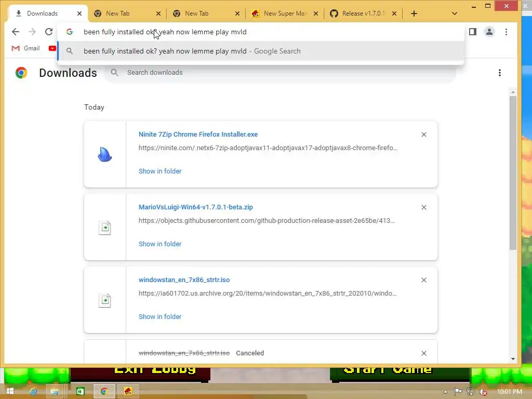
Task: Open Downloads page more actions menu
Action: click(x=499, y=73)
